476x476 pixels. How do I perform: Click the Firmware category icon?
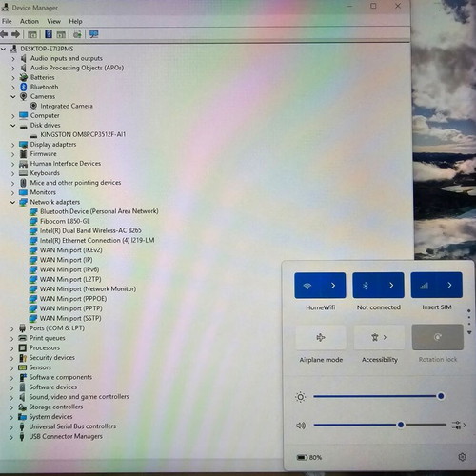pos(23,154)
